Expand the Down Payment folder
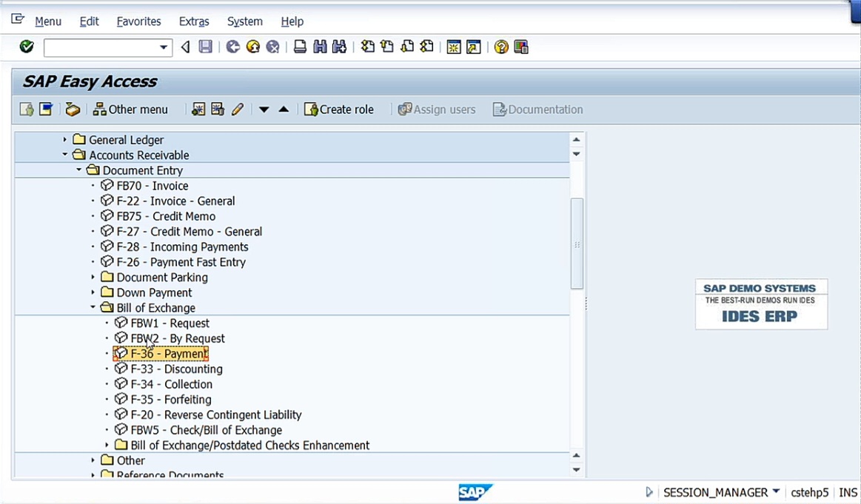The height and width of the screenshot is (504, 861). (93, 292)
